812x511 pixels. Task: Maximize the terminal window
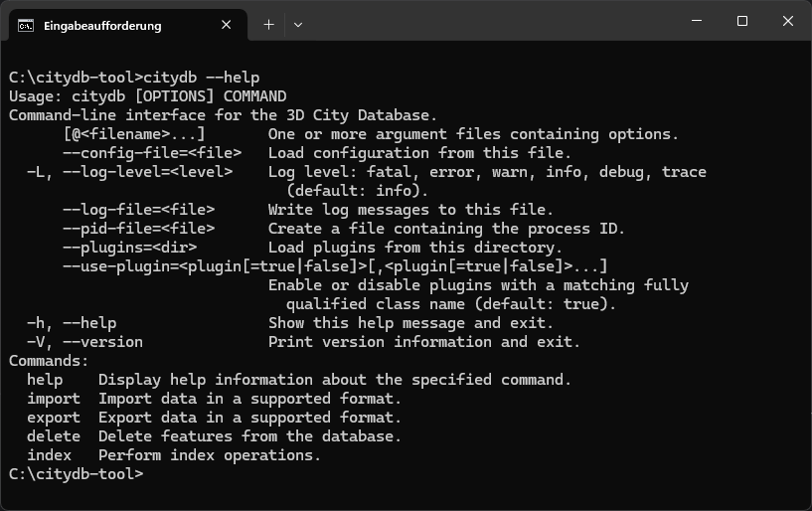pos(742,21)
